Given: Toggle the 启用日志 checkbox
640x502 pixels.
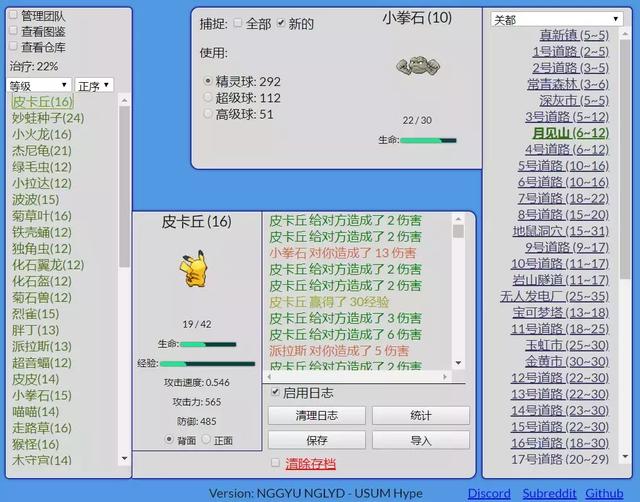Looking at the screenshot, I should pyautogui.click(x=275, y=392).
